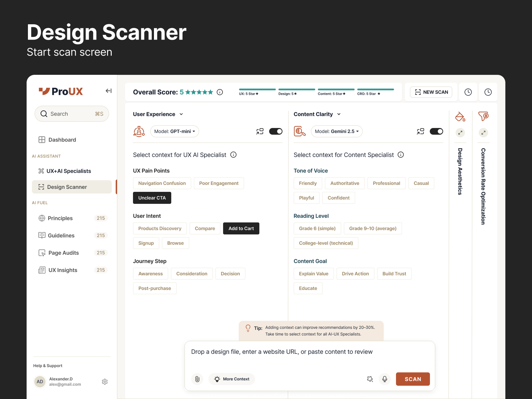
Task: Toggle off the User Experience switch
Action: (x=276, y=131)
